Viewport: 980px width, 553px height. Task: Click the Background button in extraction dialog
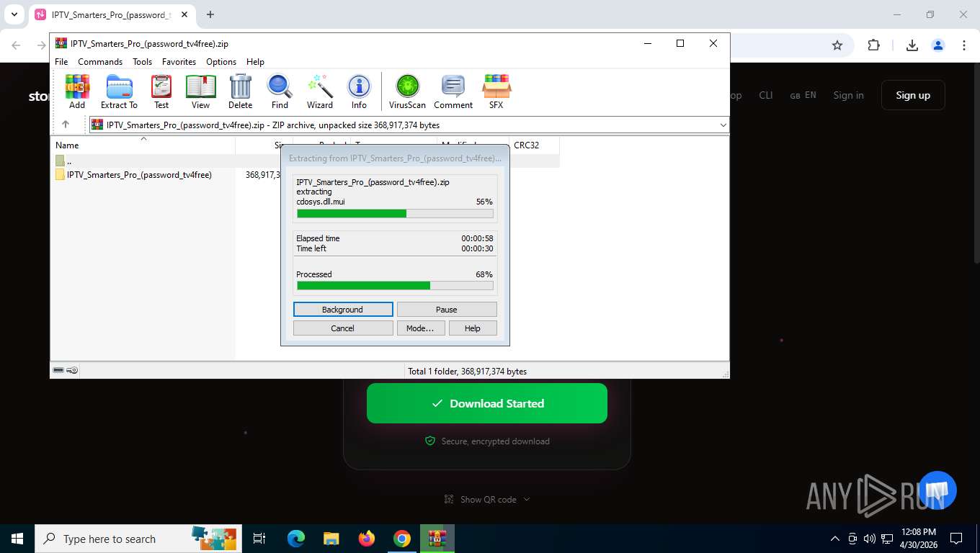pyautogui.click(x=343, y=310)
